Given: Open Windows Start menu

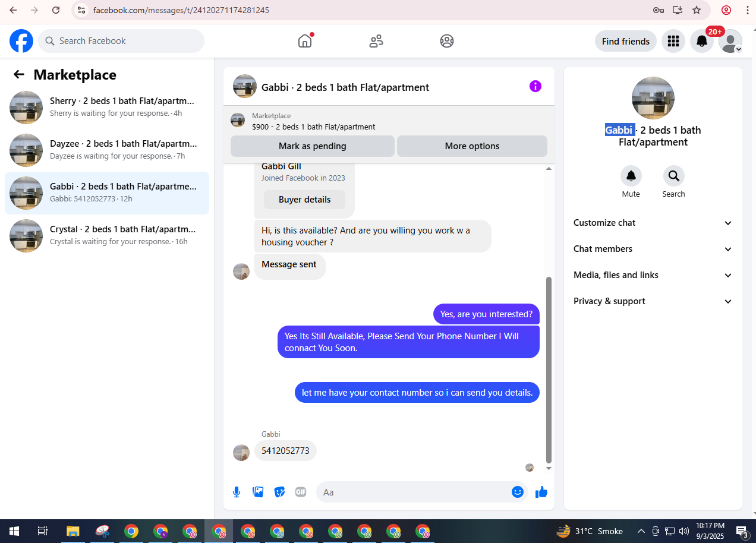Looking at the screenshot, I should pyautogui.click(x=14, y=531).
